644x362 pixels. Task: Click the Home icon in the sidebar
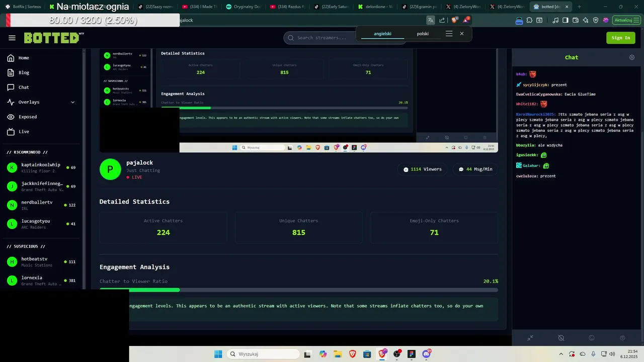11,58
